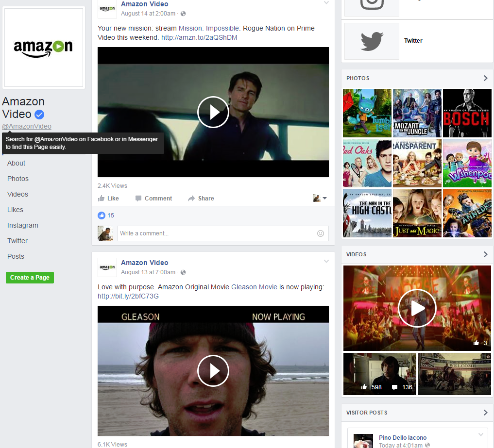Open Likes in the left navigation
Viewport: 494px width, 448px height.
click(x=15, y=210)
